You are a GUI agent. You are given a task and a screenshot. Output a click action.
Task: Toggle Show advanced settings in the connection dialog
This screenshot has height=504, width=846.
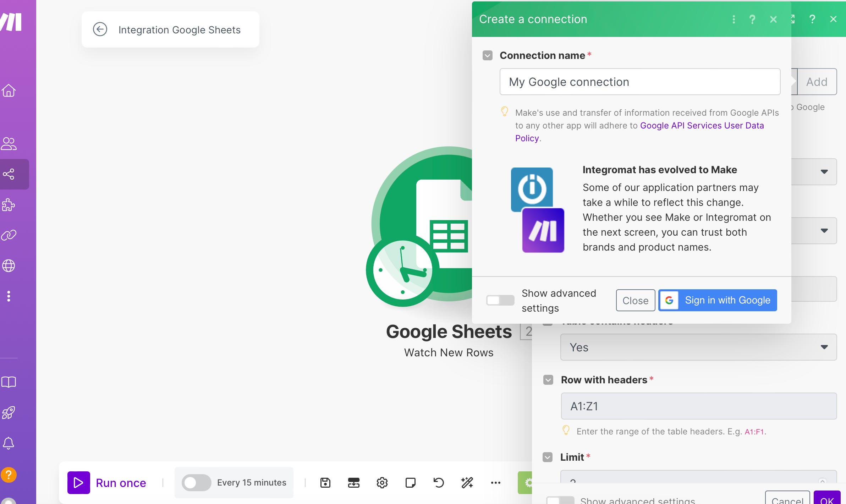500,300
